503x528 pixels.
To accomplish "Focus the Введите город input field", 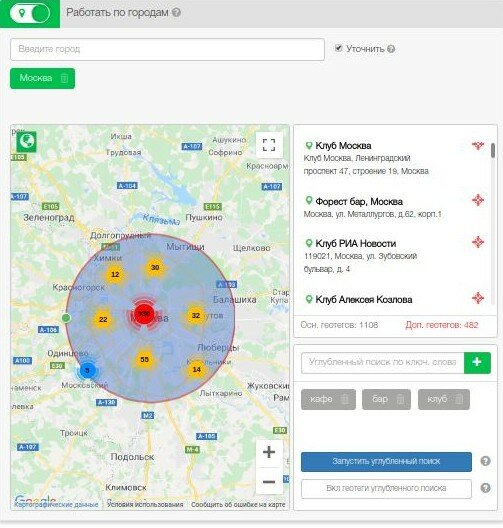I will pyautogui.click(x=167, y=50).
